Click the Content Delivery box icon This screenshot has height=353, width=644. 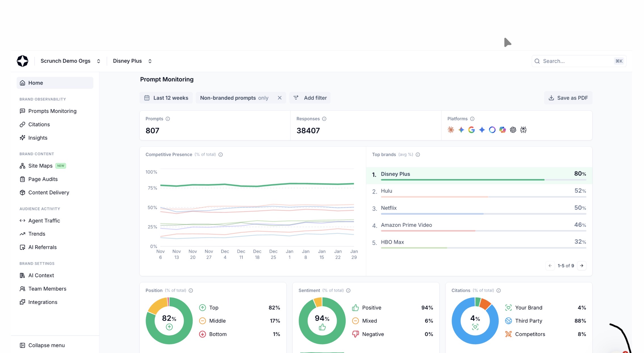point(22,192)
